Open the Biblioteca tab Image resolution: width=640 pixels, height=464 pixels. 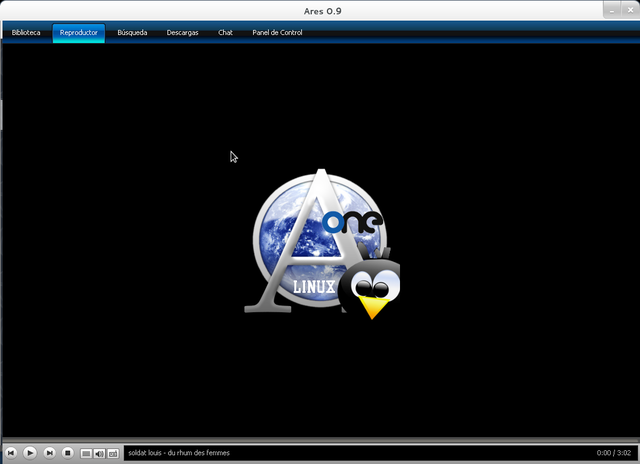point(26,33)
